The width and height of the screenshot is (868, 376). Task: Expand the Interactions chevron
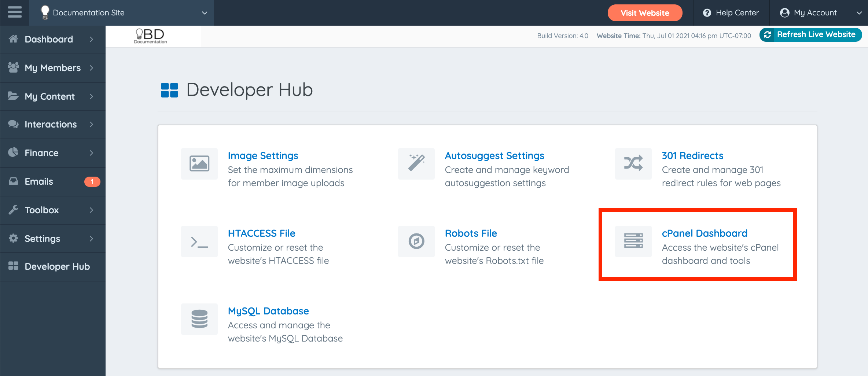pos(92,124)
